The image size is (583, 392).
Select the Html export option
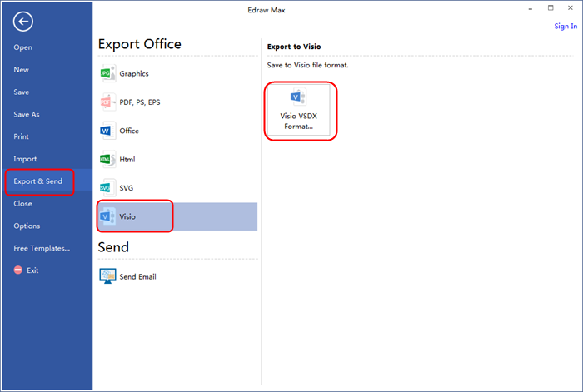click(127, 160)
